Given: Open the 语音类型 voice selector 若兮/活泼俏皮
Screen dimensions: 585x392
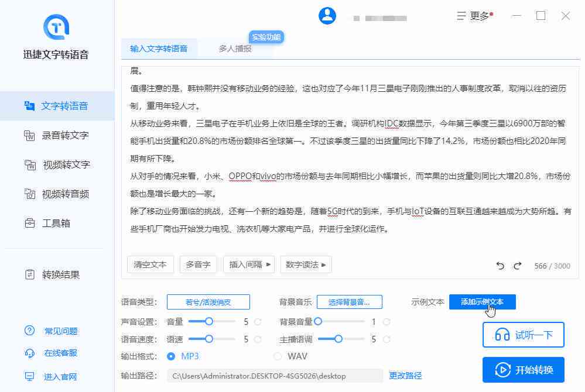Looking at the screenshot, I should pos(208,302).
